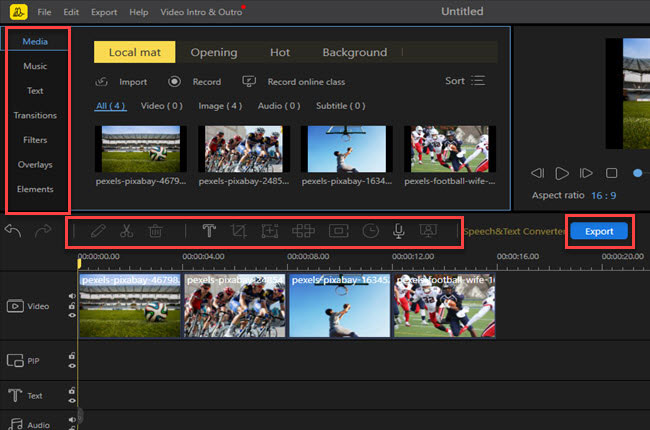Viewport: 650px width, 430px height.
Task: Stop the preview playback
Action: (611, 173)
